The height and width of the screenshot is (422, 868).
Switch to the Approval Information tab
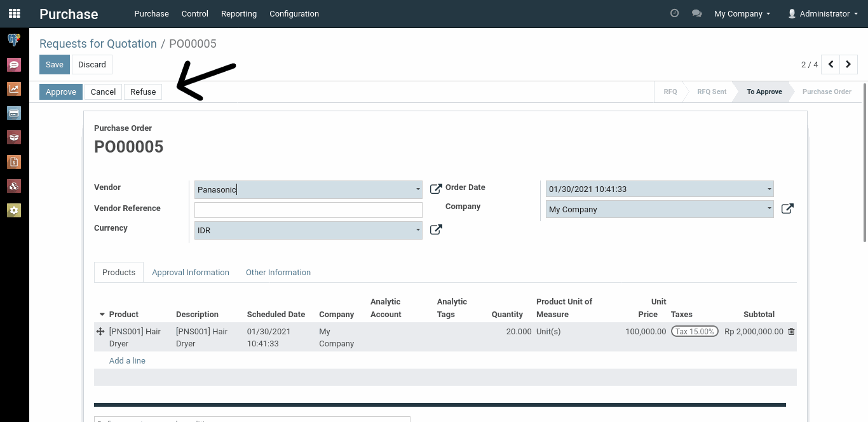[191, 272]
